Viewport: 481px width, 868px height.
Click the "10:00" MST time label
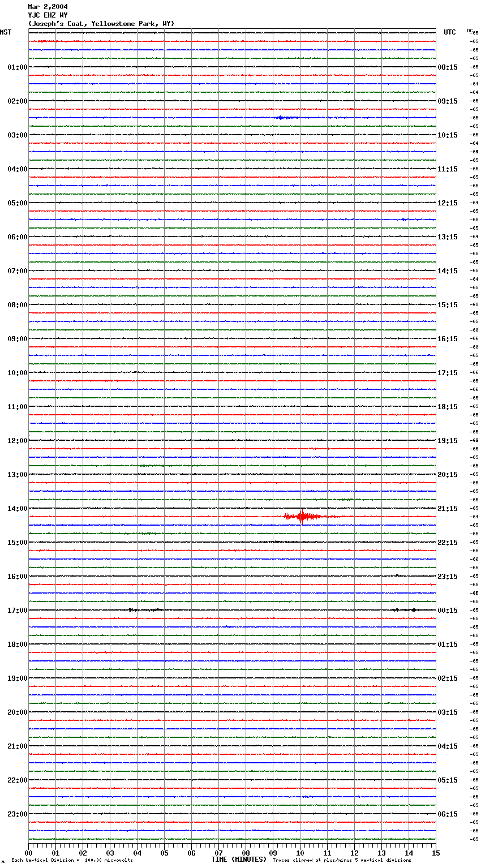click(x=18, y=373)
